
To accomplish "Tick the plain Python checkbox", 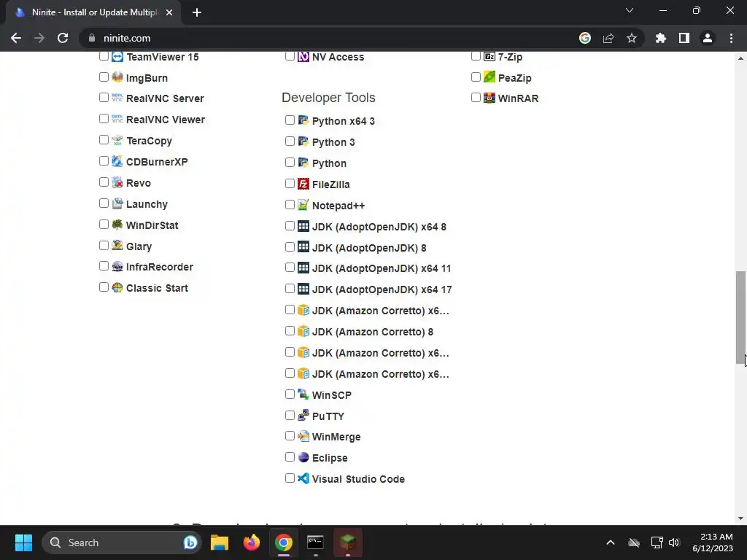I will point(290,163).
